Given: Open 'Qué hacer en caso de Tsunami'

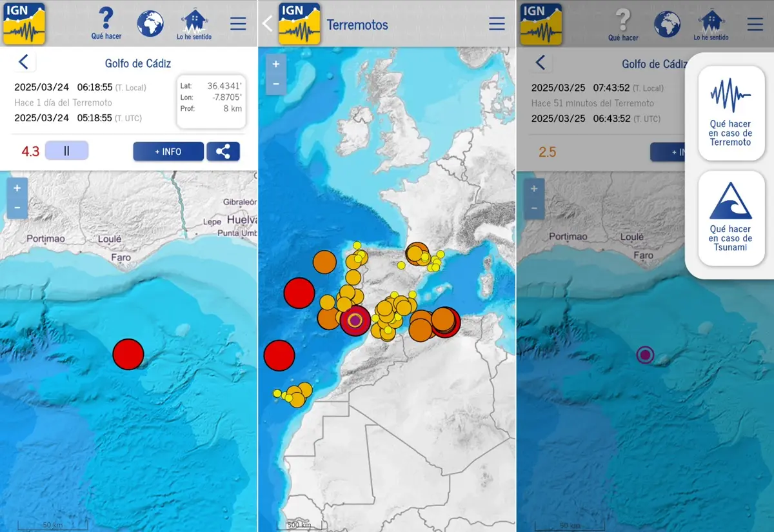Looking at the screenshot, I should [x=731, y=218].
